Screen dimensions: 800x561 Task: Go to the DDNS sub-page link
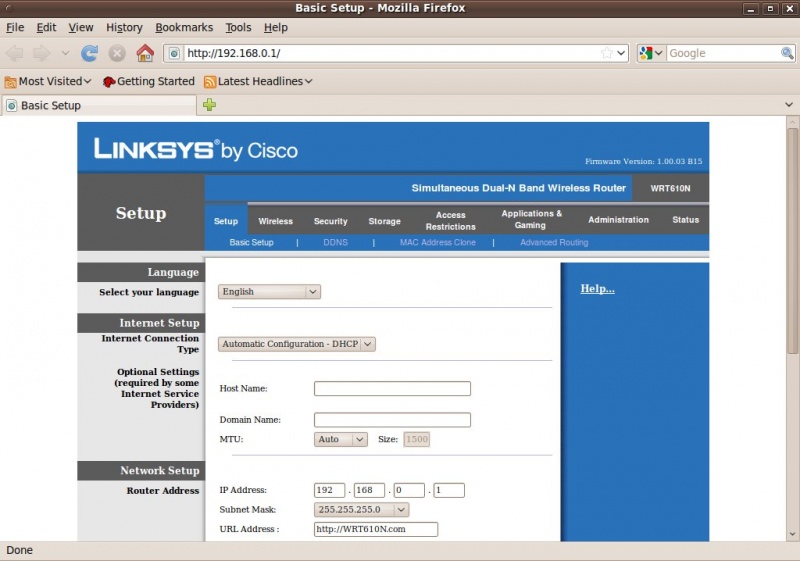point(335,242)
